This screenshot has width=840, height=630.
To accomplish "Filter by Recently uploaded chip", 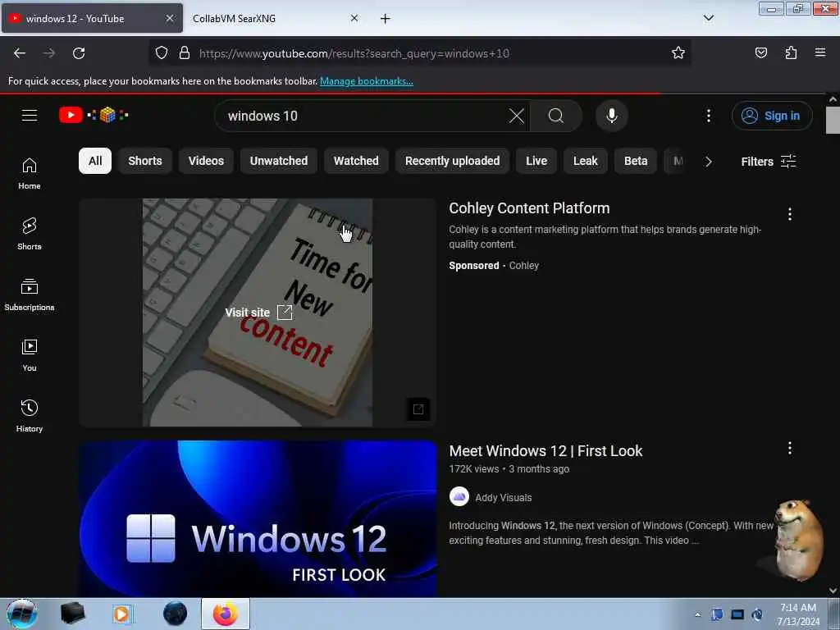I will (452, 161).
